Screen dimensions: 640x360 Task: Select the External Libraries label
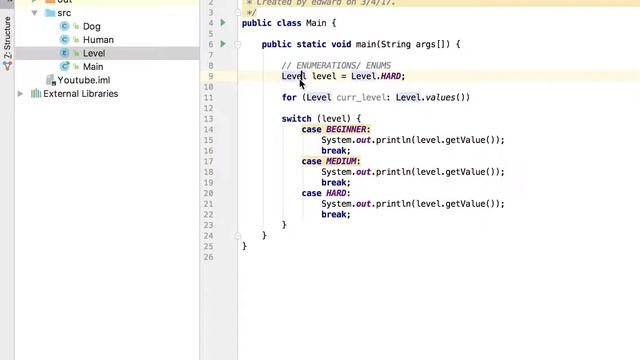pyautogui.click(x=81, y=93)
